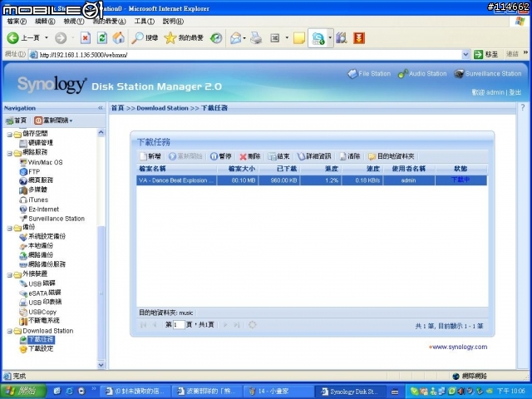The image size is (532, 399).
Task: Refresh the page via toolbar icon
Action: coord(102,38)
